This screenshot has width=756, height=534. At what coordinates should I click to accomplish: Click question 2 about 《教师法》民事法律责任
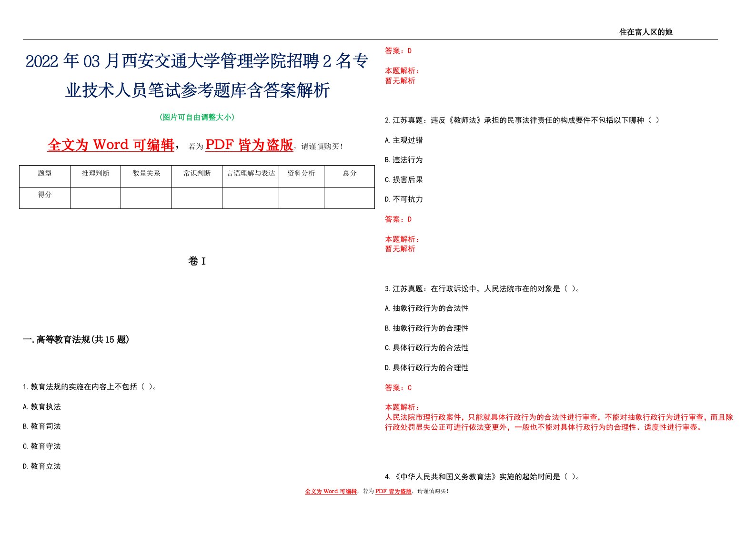click(x=522, y=120)
